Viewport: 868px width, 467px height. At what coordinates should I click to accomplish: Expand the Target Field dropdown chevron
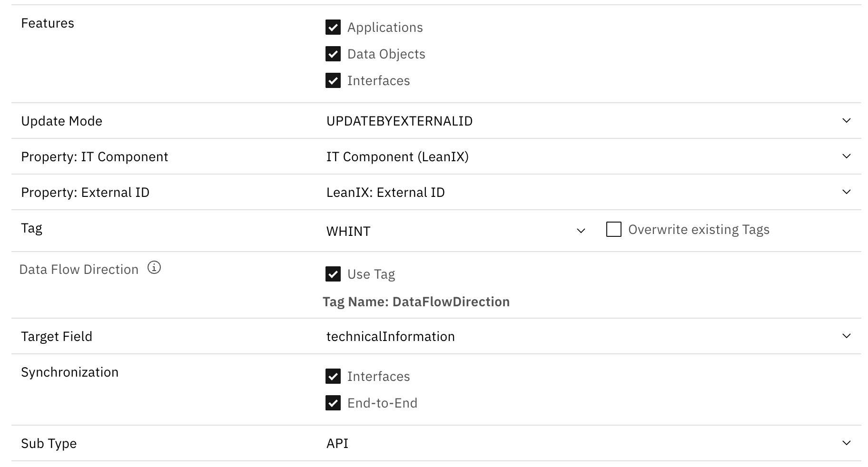(x=846, y=336)
